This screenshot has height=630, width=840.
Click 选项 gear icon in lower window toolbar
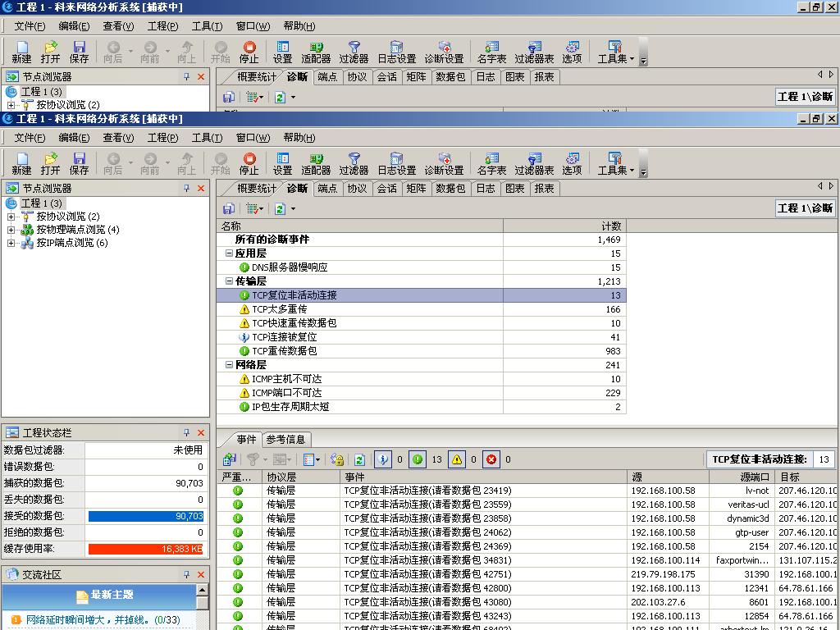point(572,159)
